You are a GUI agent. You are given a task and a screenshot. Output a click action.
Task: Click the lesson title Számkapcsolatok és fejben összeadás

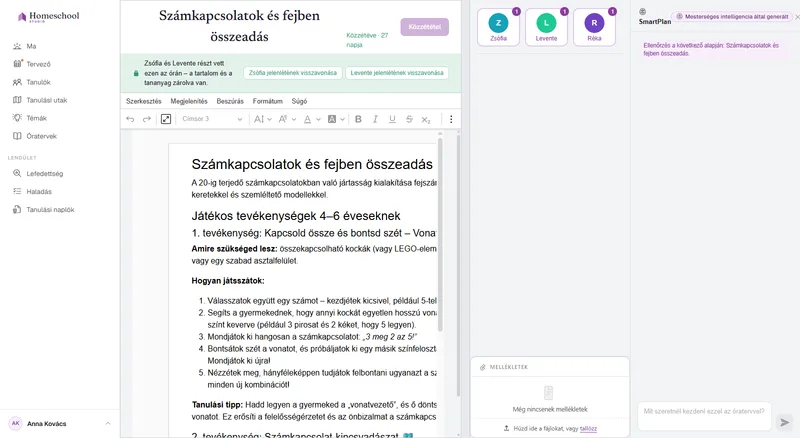239,26
